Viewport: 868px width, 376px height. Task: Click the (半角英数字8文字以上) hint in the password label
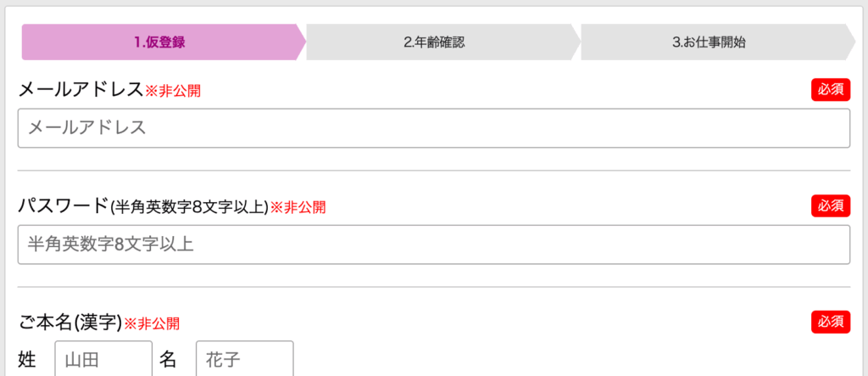click(x=189, y=206)
